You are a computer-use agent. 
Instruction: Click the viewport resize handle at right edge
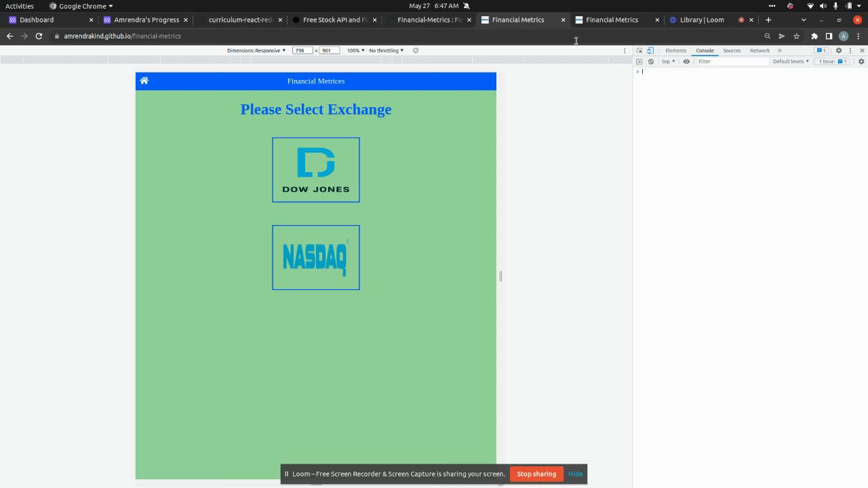coord(500,276)
